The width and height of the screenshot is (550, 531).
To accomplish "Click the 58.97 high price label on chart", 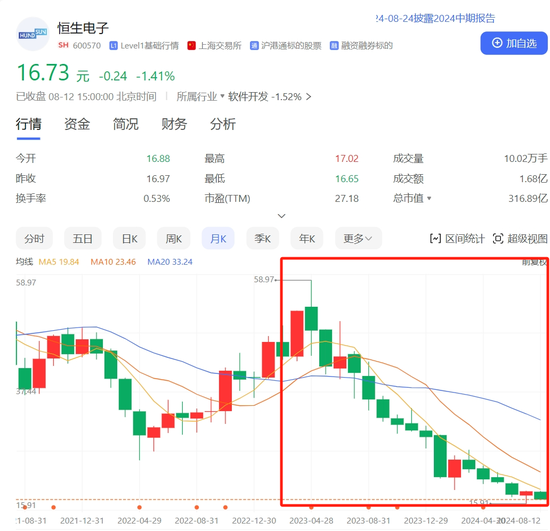I will [264, 280].
